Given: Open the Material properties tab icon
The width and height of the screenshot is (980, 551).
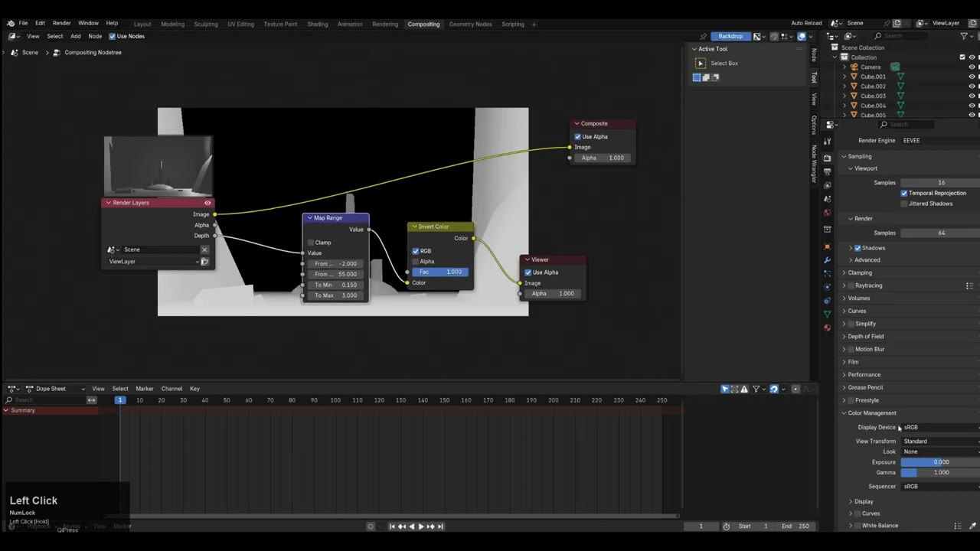Looking at the screenshot, I should 827,328.
